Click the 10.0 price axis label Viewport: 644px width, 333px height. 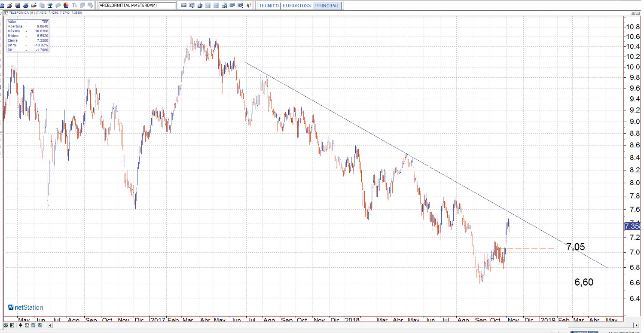coord(632,67)
